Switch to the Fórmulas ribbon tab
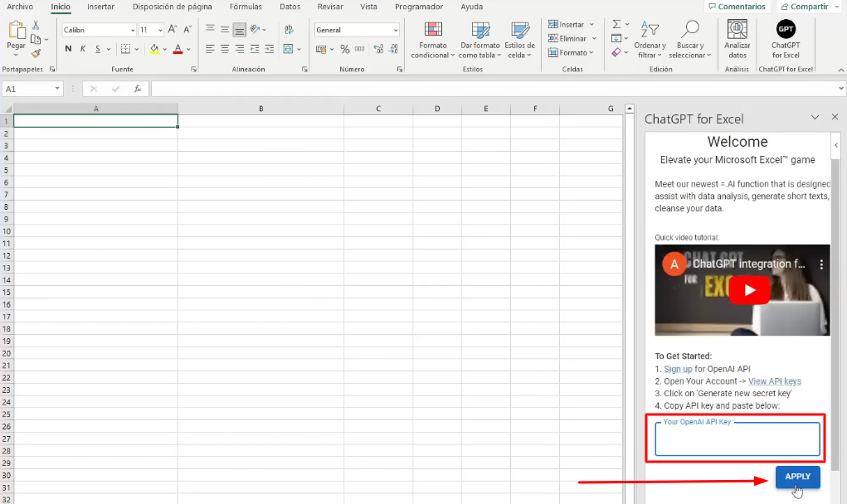847x504 pixels. coord(246,7)
